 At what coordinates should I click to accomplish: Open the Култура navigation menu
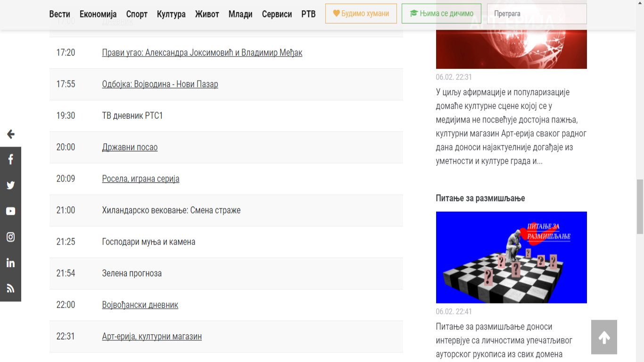click(171, 14)
